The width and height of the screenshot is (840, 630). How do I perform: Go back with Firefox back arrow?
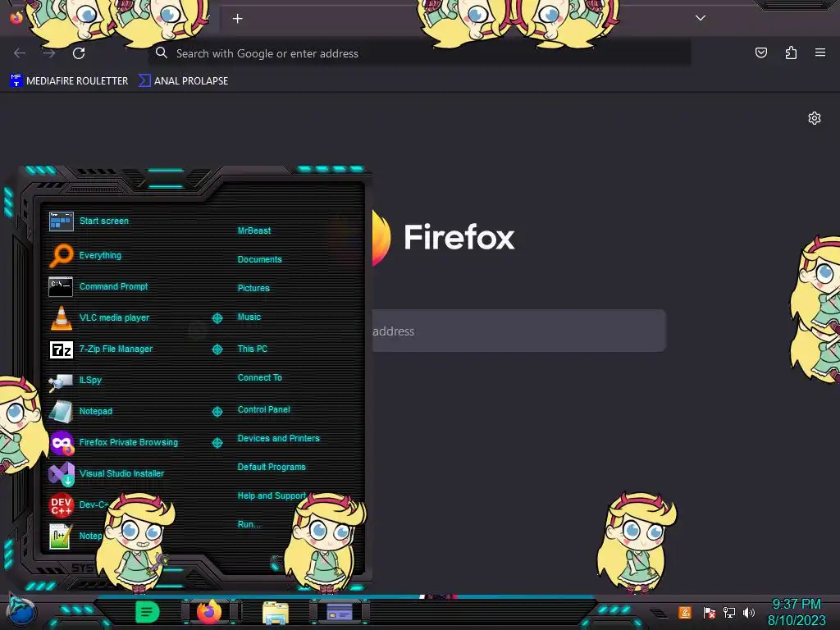pyautogui.click(x=20, y=53)
